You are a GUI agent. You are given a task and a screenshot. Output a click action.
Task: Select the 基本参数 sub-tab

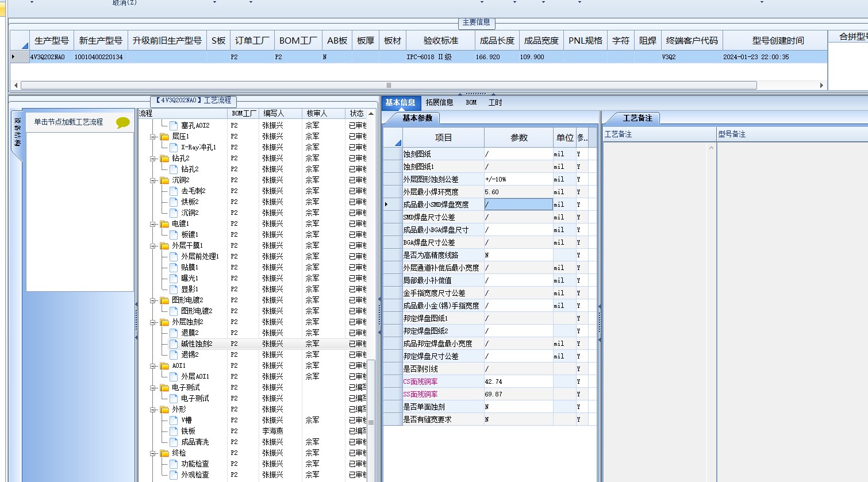(x=417, y=118)
